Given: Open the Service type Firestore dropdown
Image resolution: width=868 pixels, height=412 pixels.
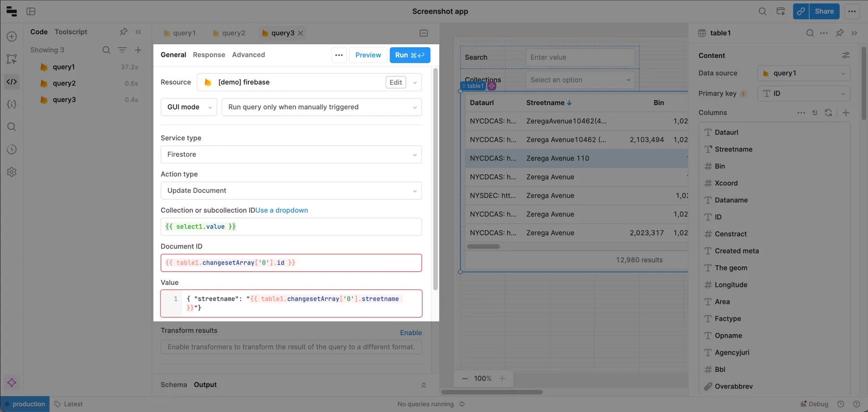Looking at the screenshot, I should click(291, 154).
